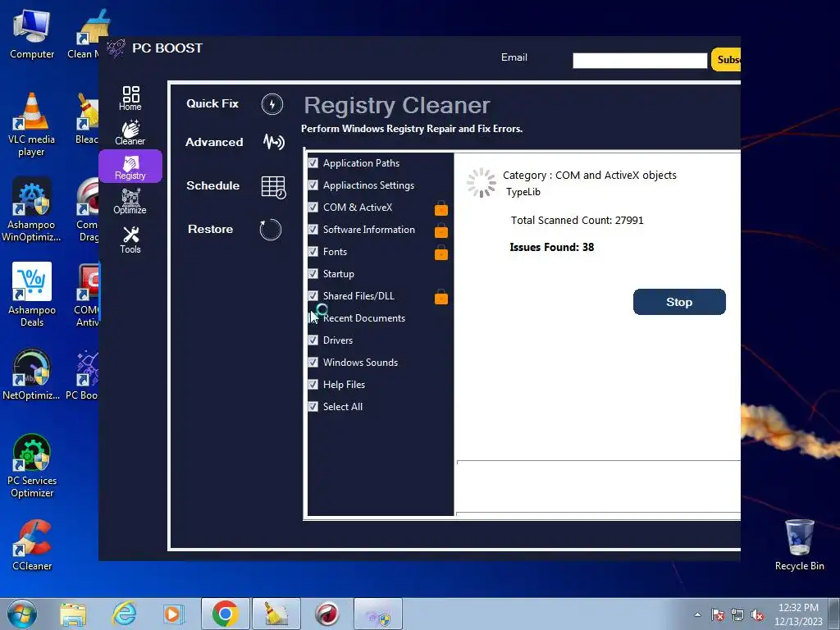The height and width of the screenshot is (630, 840).
Task: Click the Windows Start button
Action: pyautogui.click(x=22, y=614)
